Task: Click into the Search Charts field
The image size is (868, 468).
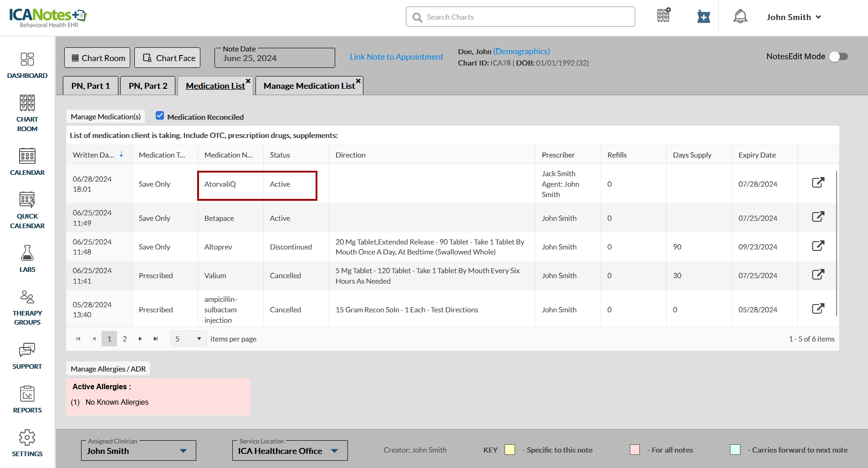Action: (520, 17)
